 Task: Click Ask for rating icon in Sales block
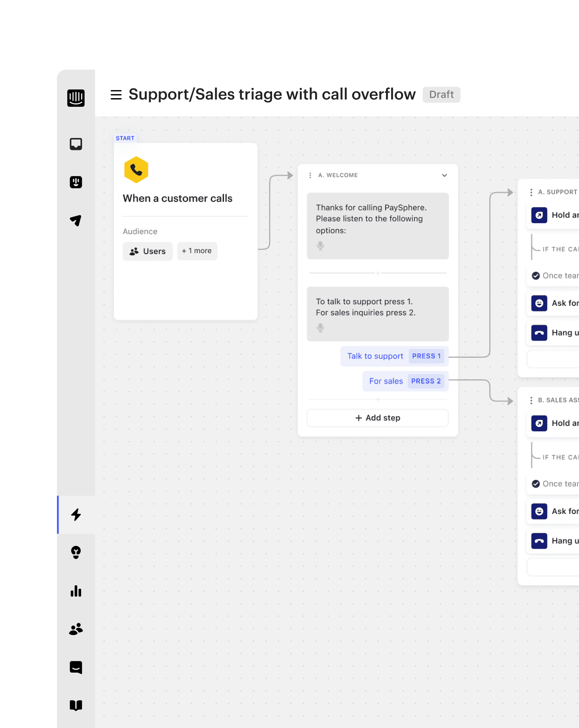pyautogui.click(x=539, y=512)
